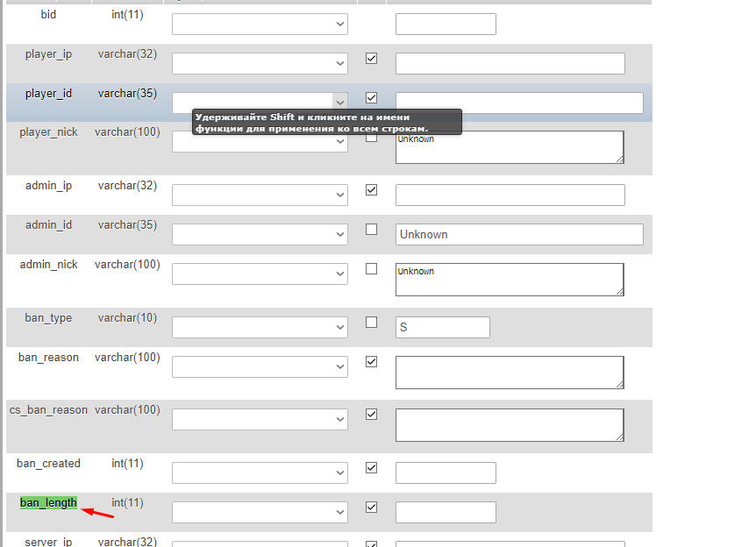Uncheck the Null checkbox for player_ip

point(371,59)
